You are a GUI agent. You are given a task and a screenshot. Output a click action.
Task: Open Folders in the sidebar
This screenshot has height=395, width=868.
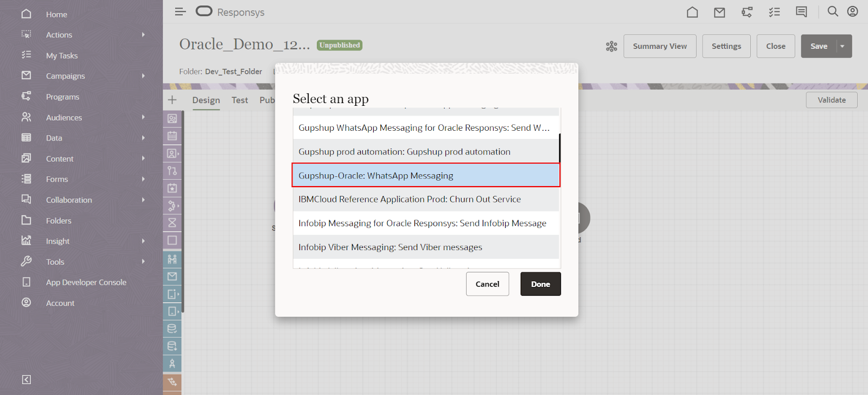click(x=59, y=220)
